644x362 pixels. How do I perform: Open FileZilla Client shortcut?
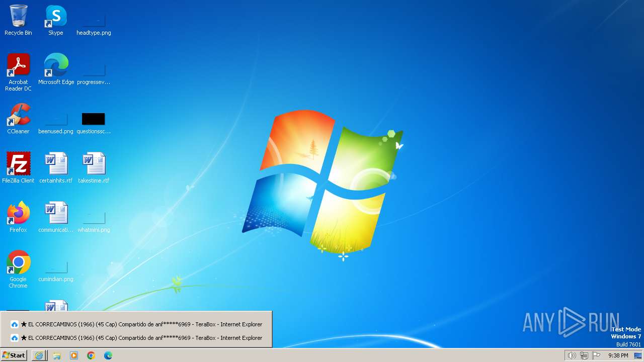pos(18,168)
